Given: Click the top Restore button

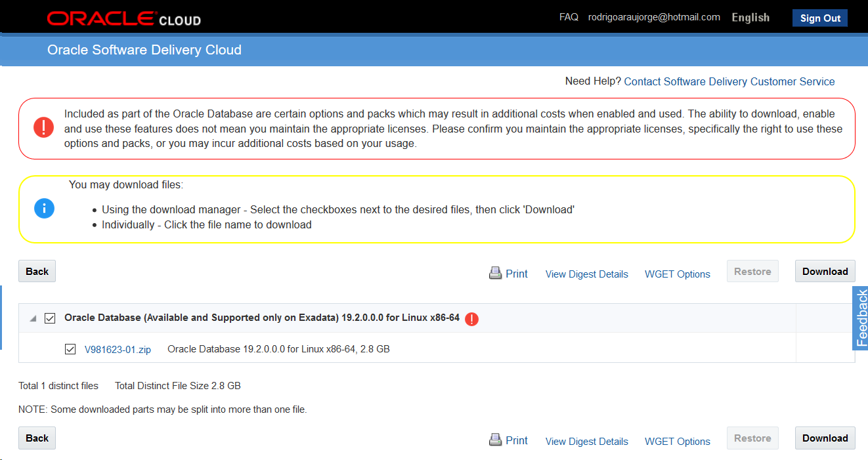Looking at the screenshot, I should [752, 271].
